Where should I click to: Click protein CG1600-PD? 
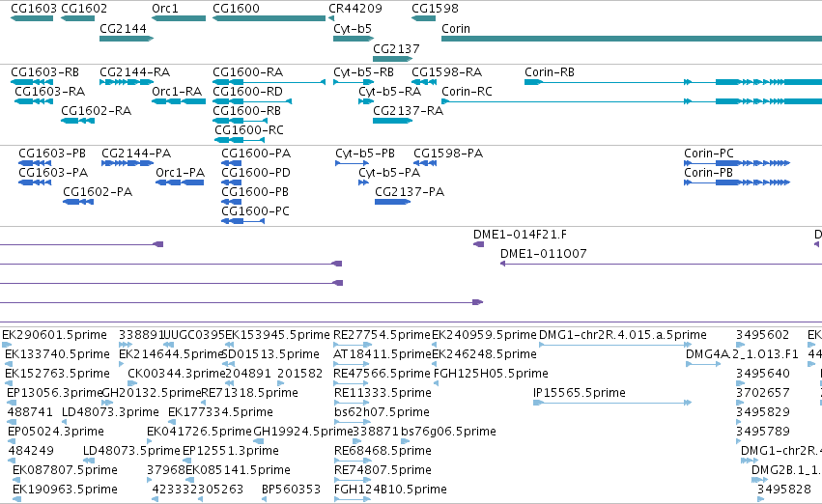click(231, 182)
